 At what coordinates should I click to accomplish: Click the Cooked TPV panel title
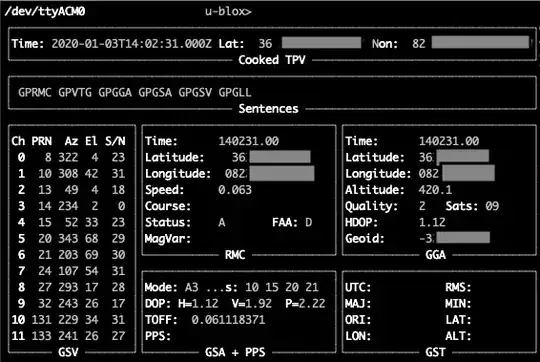coord(272,60)
